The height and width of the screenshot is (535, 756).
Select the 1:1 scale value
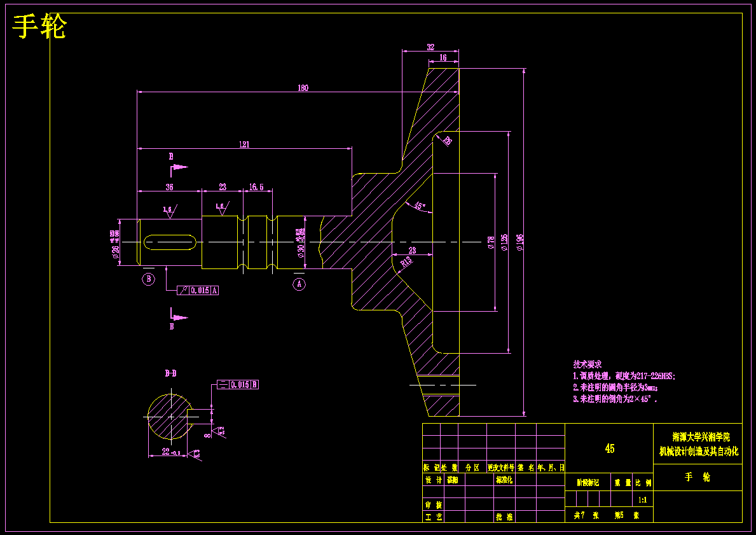tap(643, 500)
